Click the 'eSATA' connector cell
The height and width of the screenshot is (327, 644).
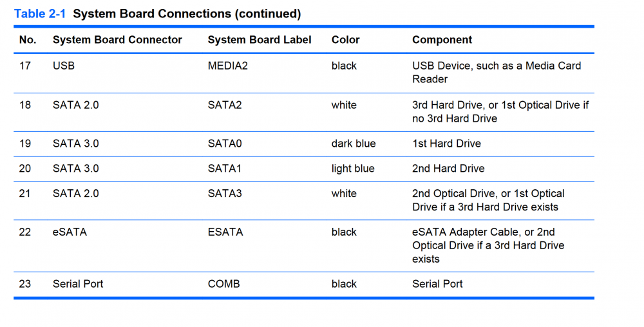click(x=70, y=232)
